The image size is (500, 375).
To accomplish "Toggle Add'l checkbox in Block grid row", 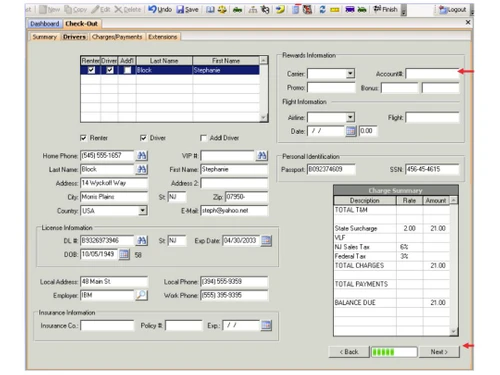I will [x=127, y=70].
